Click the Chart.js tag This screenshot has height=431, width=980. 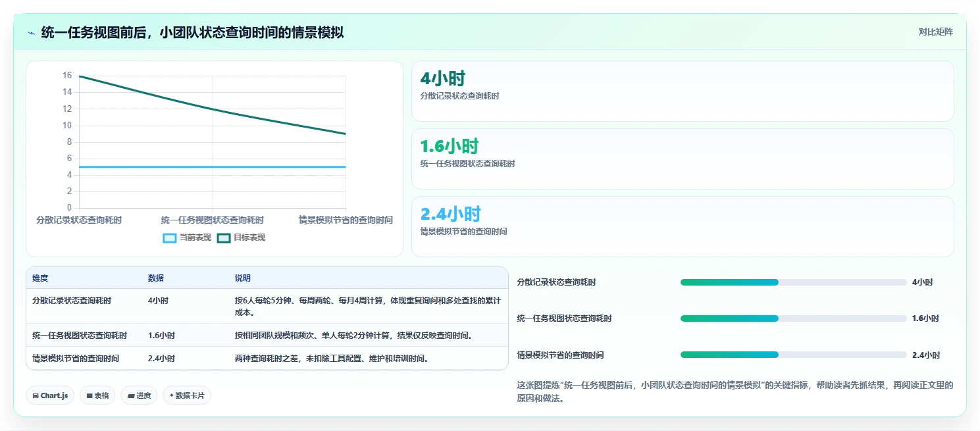pyautogui.click(x=50, y=395)
